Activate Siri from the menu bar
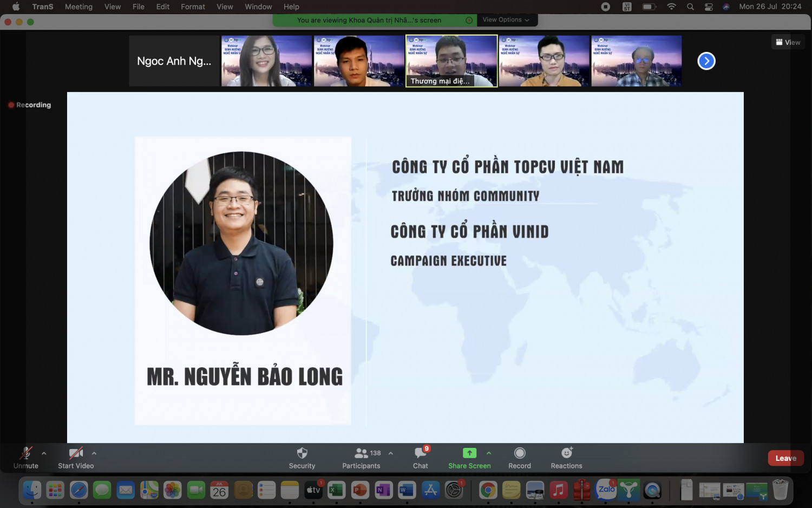 point(726,6)
